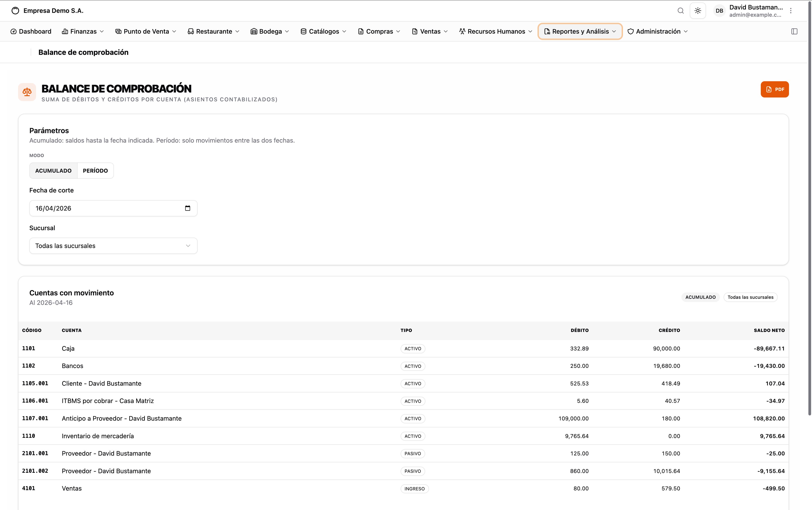
Task: Expand the Compras menu chevron
Action: [x=398, y=31]
